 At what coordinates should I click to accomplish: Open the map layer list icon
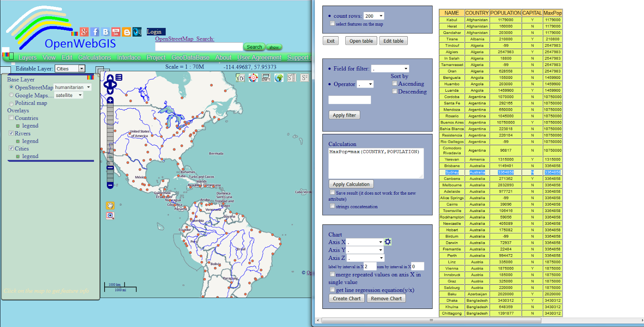[x=119, y=77]
